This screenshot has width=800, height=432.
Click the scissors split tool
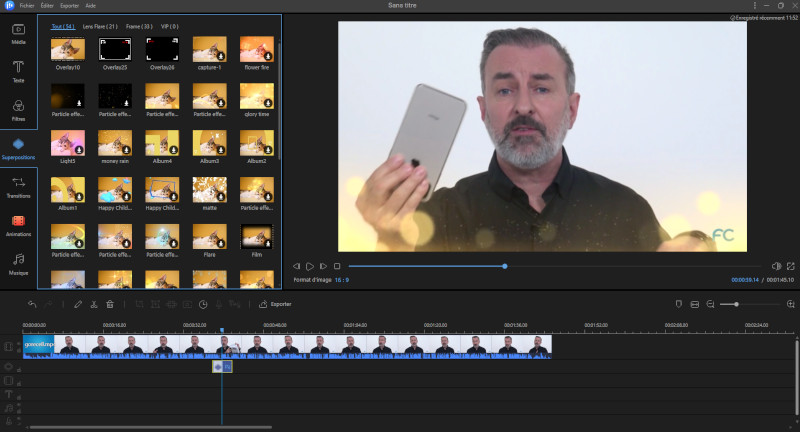pos(93,304)
